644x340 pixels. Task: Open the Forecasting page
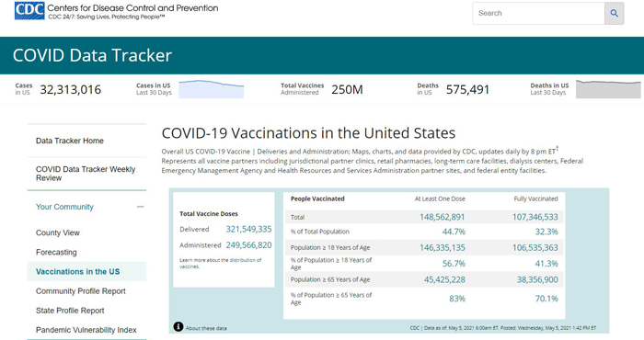(x=56, y=252)
